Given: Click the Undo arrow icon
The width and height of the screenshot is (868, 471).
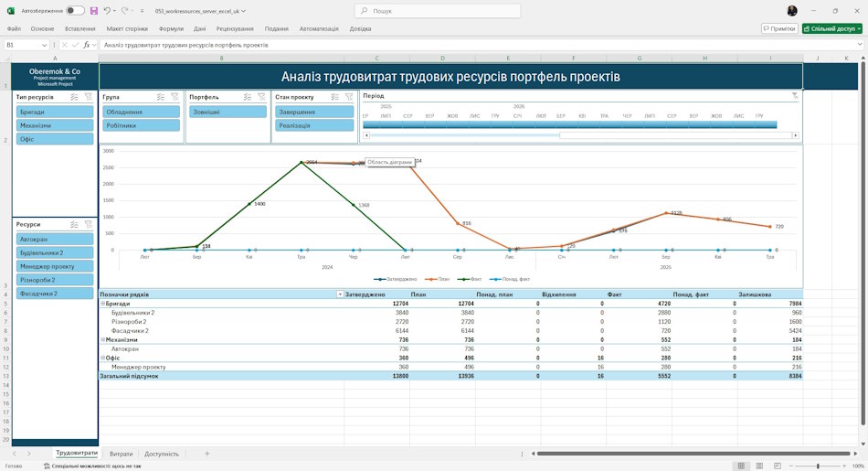Looking at the screenshot, I should 107,11.
